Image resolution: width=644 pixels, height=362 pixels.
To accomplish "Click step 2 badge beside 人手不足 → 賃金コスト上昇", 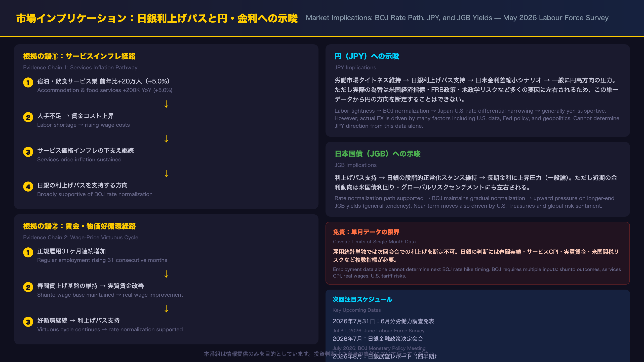I will coord(28,117).
